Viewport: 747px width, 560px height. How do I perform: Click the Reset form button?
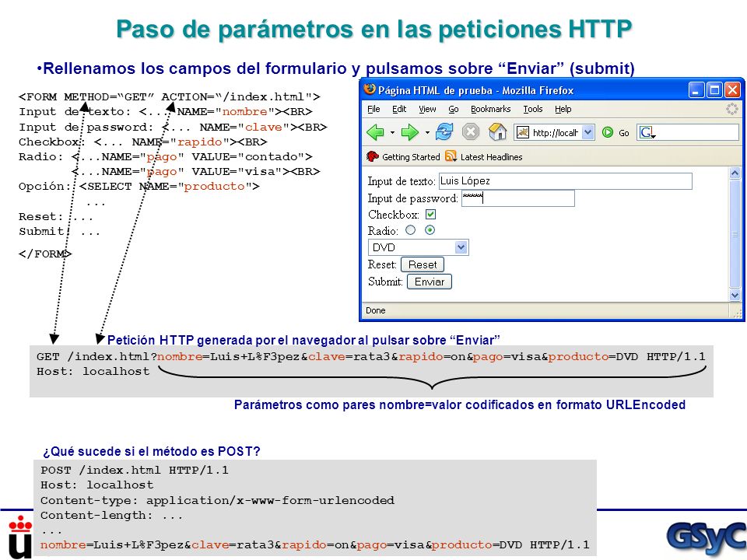coord(423,264)
